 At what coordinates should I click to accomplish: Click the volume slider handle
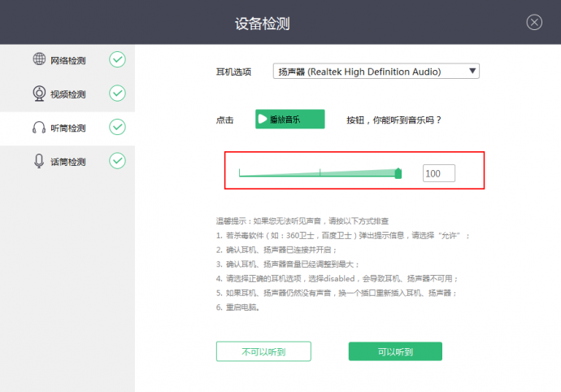pos(398,172)
